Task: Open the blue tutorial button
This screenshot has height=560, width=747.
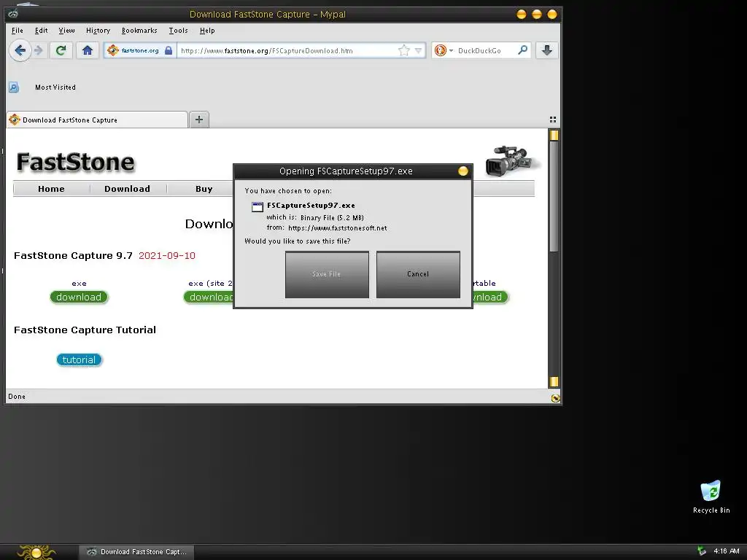Action: 79,359
